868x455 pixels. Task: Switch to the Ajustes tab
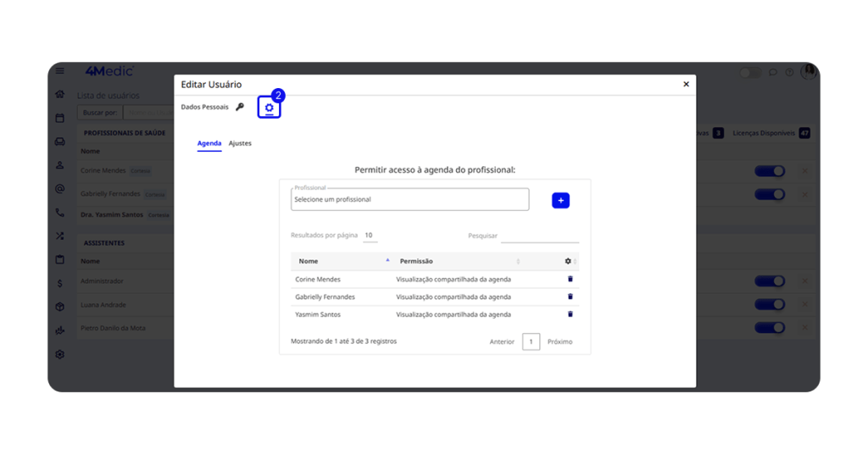240,143
